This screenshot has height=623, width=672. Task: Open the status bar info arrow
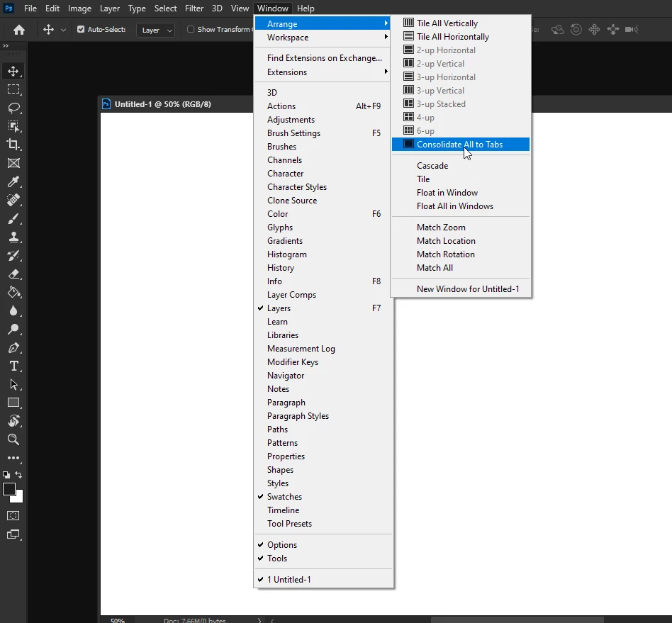click(x=259, y=620)
